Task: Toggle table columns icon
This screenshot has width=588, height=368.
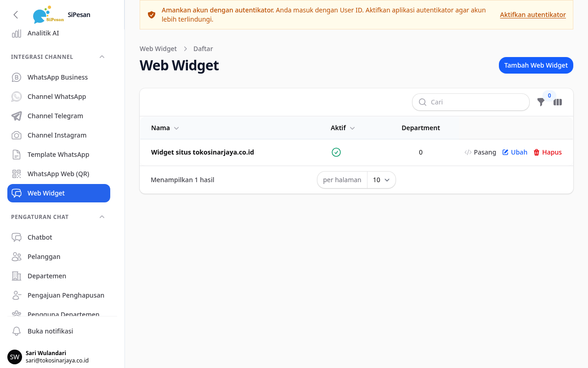Action: click(x=558, y=102)
